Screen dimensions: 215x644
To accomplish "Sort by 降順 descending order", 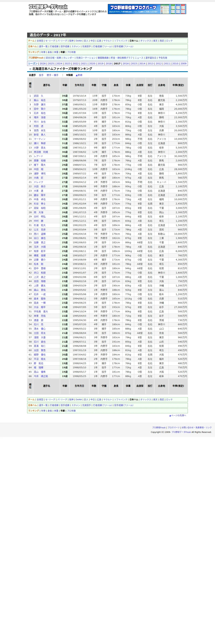I will (x=69, y=75).
